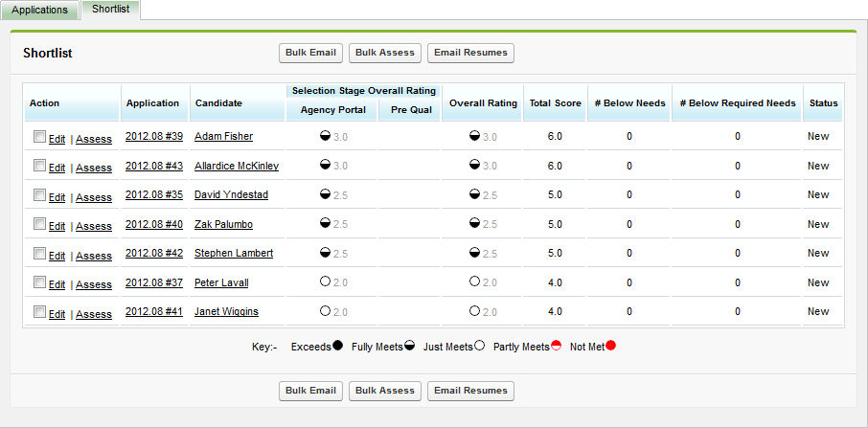Click the Partly Meets red half-circle icon
The image size is (868, 428).
point(556,346)
